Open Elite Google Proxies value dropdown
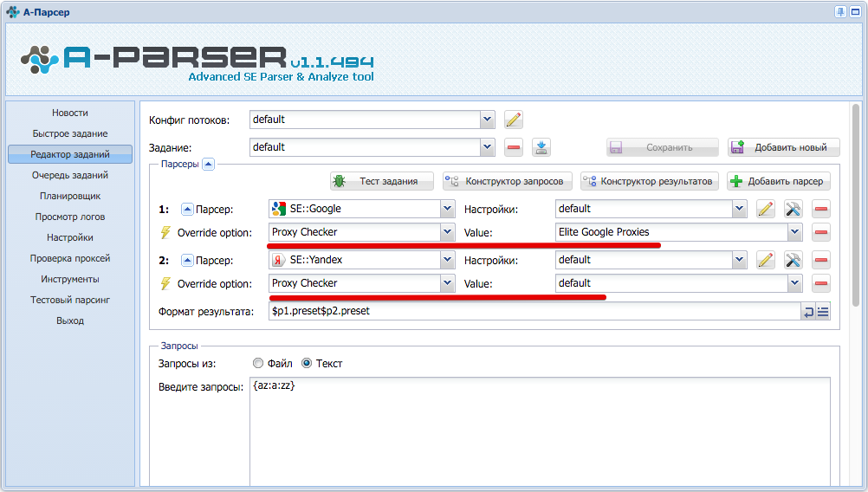This screenshot has height=492, width=868. 795,232
